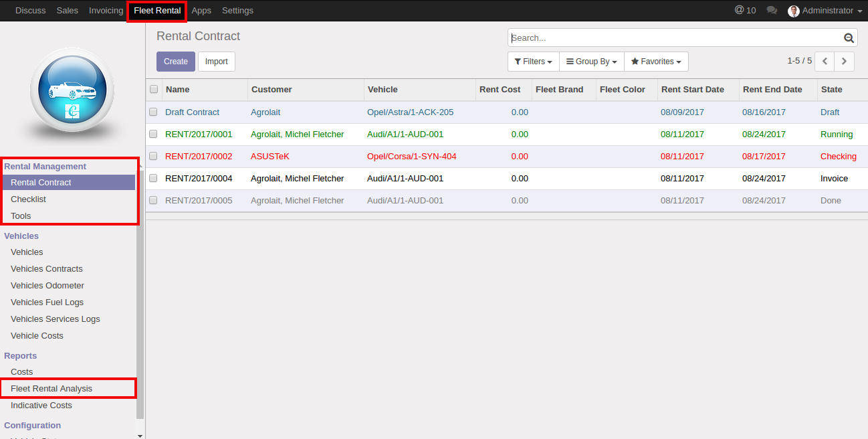Click the @ mentions notification icon
The width and height of the screenshot is (868, 439).
coord(739,11)
